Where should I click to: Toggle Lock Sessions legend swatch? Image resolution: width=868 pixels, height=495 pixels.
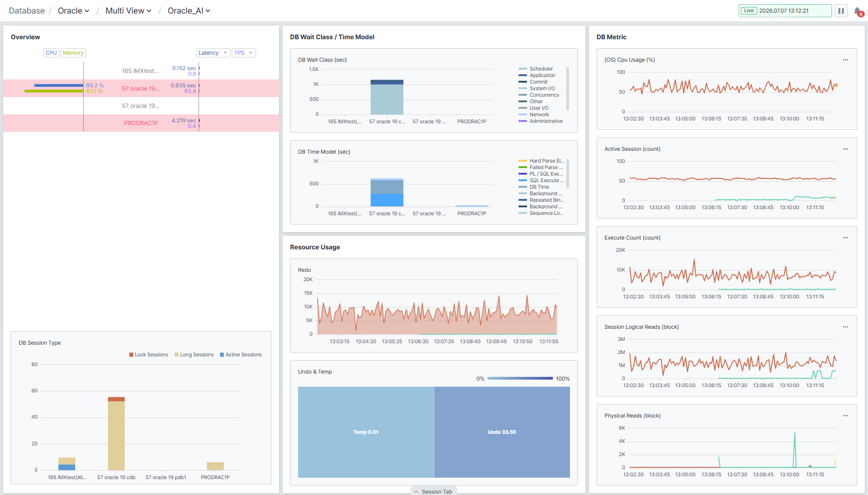(131, 355)
